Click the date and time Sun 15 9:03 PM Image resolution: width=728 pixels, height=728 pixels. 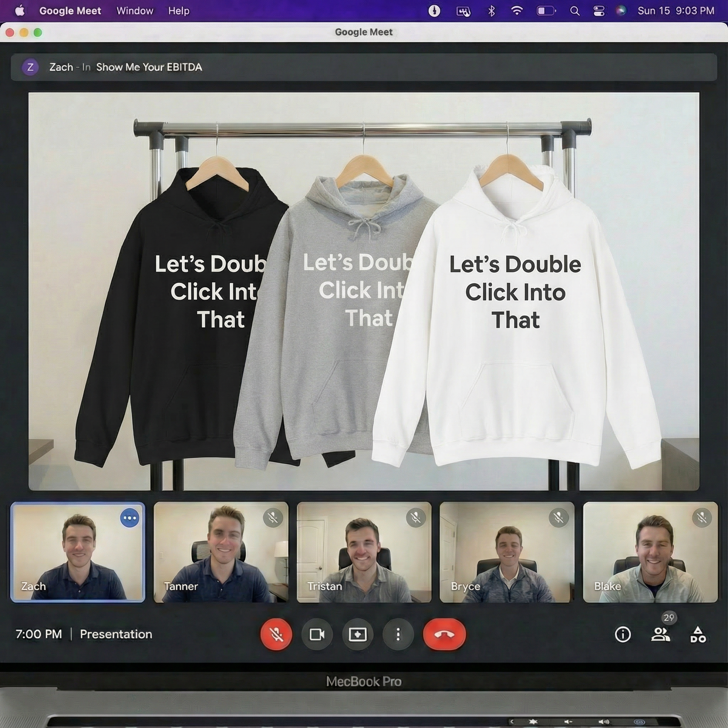coord(676,11)
